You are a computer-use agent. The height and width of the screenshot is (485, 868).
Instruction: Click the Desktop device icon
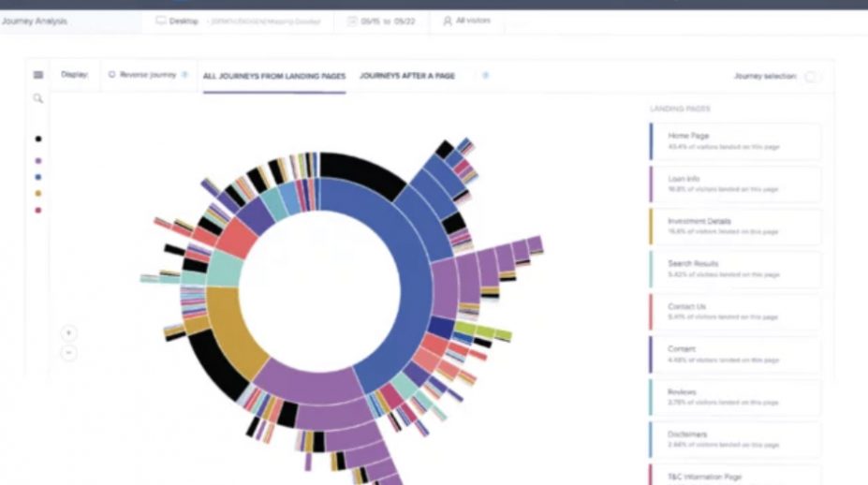coord(161,21)
